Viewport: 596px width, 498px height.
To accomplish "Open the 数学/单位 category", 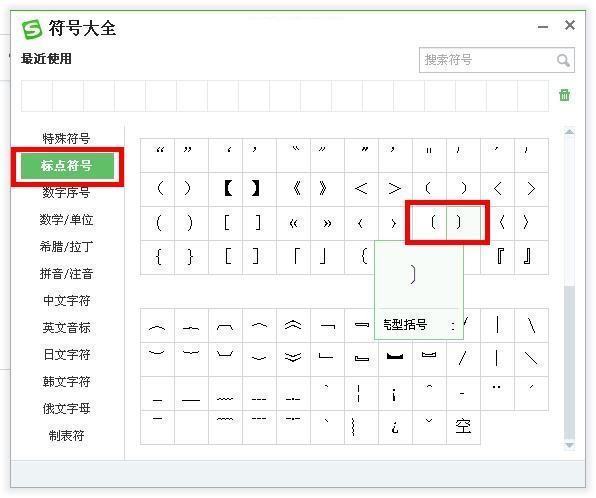I will (x=66, y=220).
